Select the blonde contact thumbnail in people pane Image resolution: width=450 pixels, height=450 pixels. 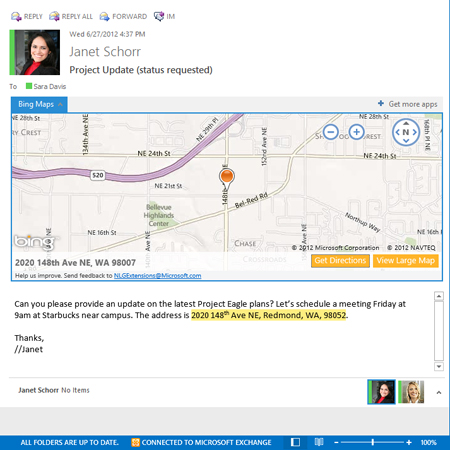411,392
